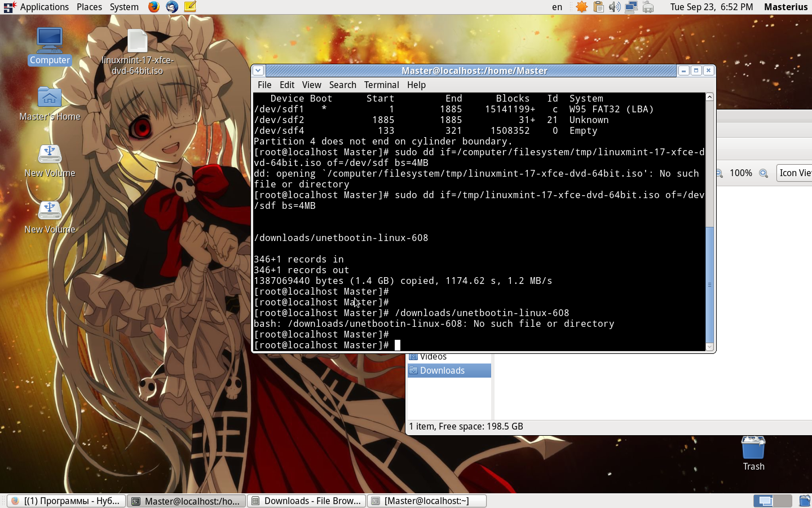Click the orange update notification star icon
The height and width of the screenshot is (508, 812).
582,7
